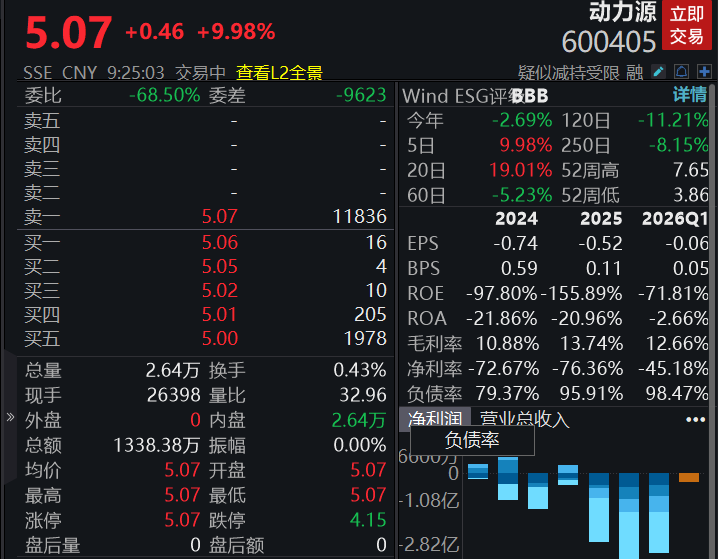Click the 买五 volume 1978

click(x=365, y=338)
